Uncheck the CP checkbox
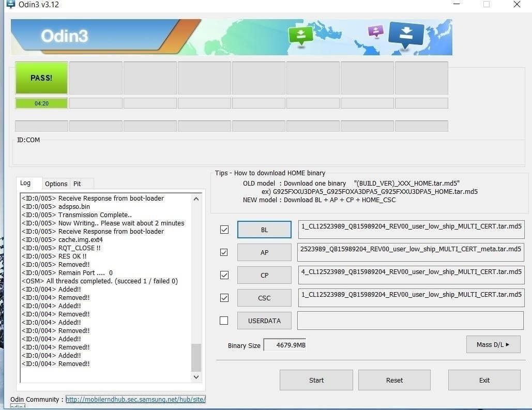 click(x=224, y=275)
